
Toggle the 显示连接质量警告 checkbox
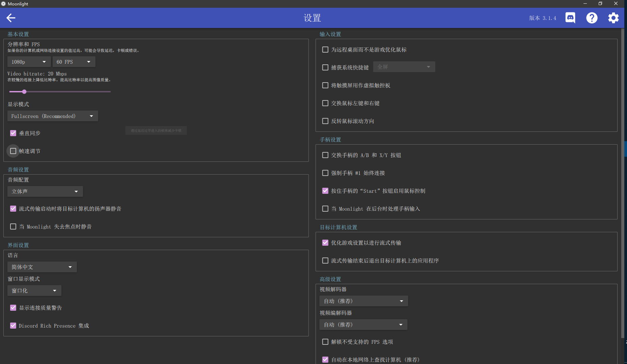[13, 308]
